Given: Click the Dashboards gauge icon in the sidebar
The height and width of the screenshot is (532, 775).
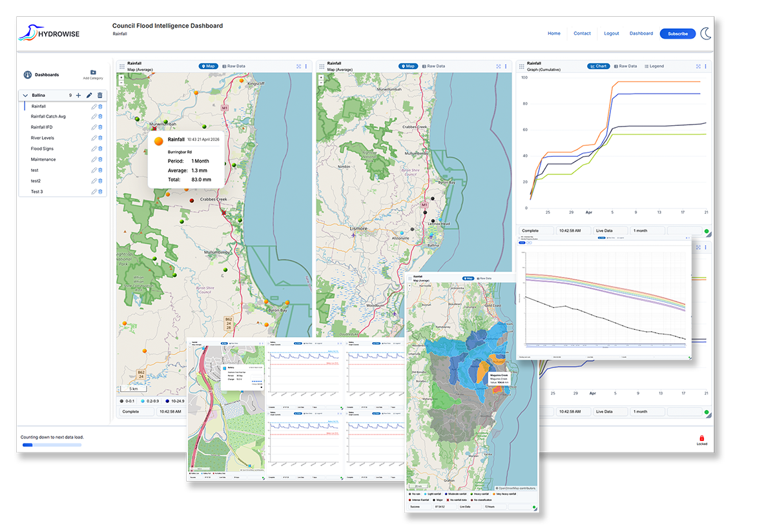Looking at the screenshot, I should [x=28, y=75].
